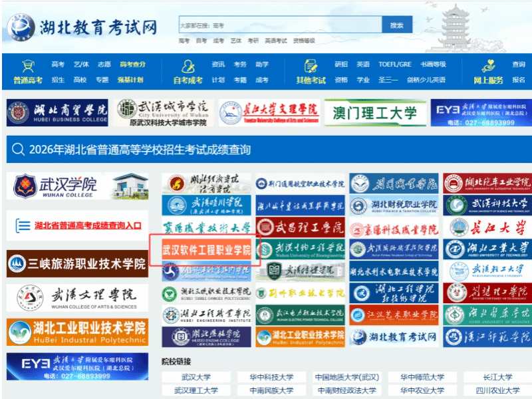Open 研招 menu item

(341, 65)
